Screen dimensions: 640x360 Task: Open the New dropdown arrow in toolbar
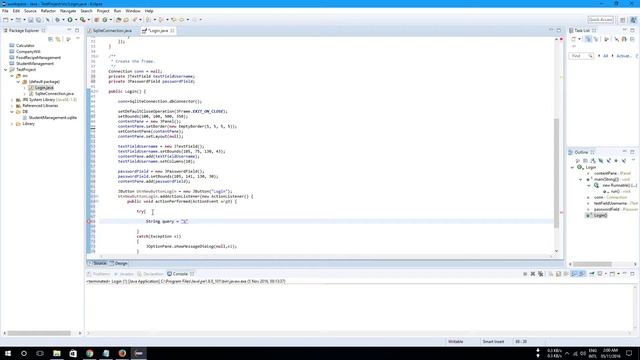pyautogui.click(x=11, y=20)
